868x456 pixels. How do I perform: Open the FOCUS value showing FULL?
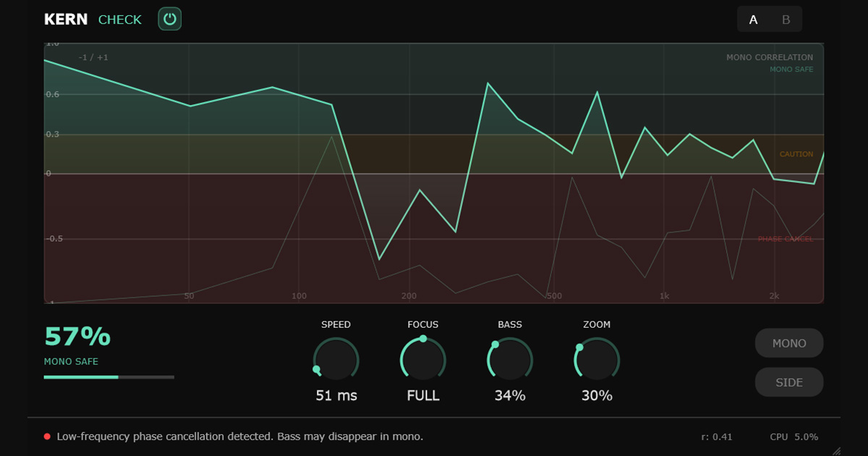(x=422, y=395)
